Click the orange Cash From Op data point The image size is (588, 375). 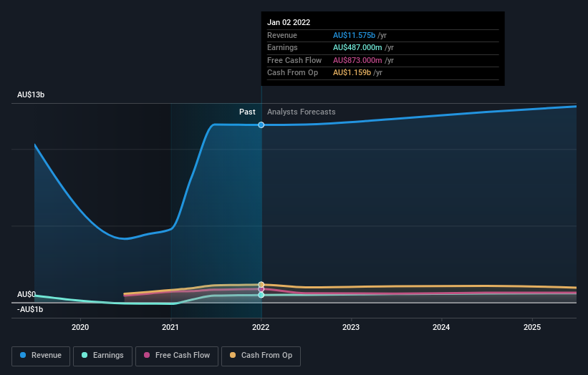tap(261, 285)
